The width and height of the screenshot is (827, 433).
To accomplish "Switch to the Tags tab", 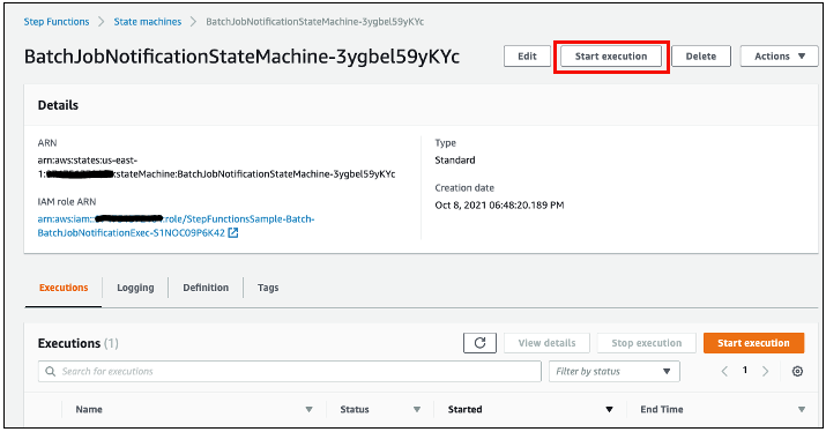I will [x=268, y=287].
